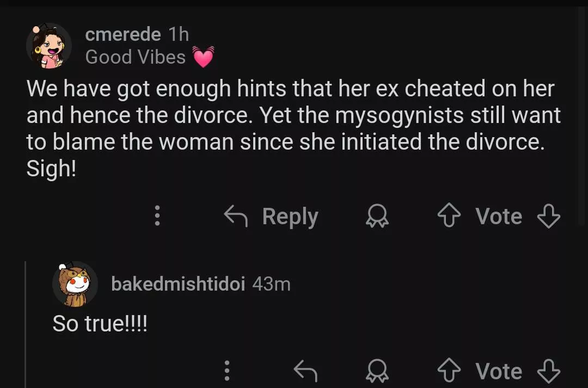Open bakedmishtidoi's avatar picture

click(x=75, y=284)
